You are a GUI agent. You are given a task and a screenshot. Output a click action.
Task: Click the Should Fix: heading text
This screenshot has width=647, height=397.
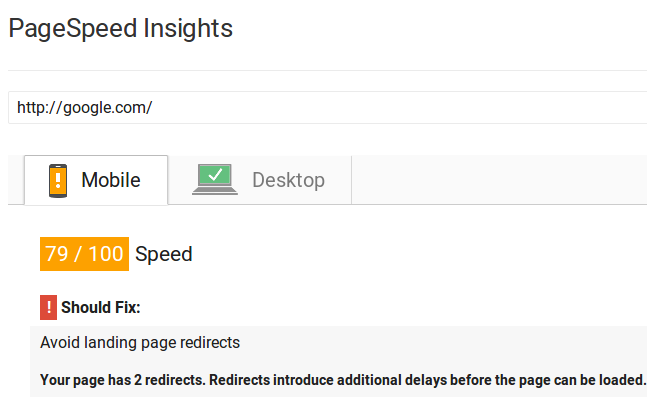coord(101,307)
